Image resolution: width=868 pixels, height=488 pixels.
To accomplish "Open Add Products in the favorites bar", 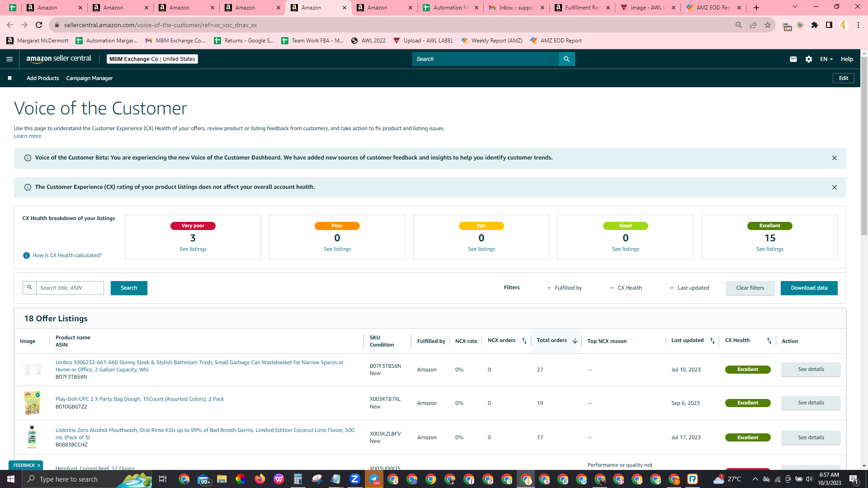I will [43, 78].
